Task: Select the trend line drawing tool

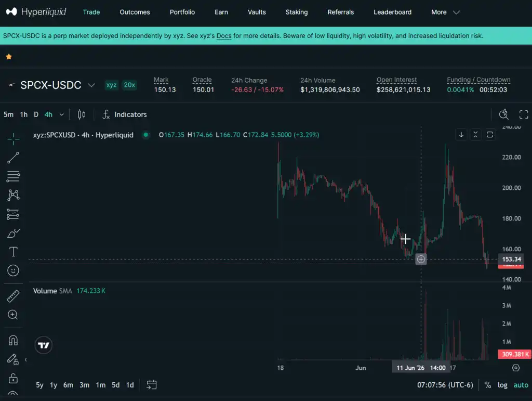Action: pos(13,158)
